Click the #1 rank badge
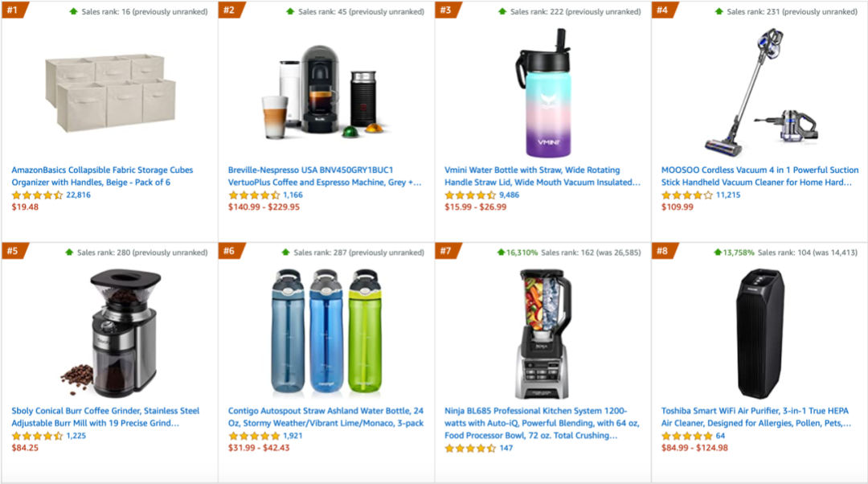 click(14, 10)
